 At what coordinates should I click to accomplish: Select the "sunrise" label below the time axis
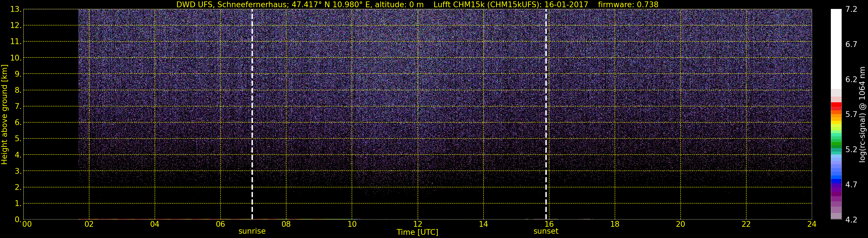tap(252, 231)
